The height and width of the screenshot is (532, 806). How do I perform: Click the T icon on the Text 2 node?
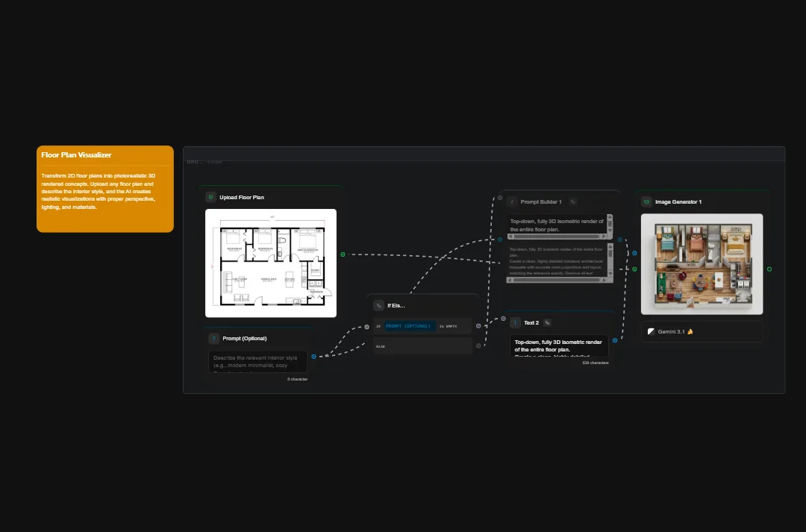coord(515,322)
